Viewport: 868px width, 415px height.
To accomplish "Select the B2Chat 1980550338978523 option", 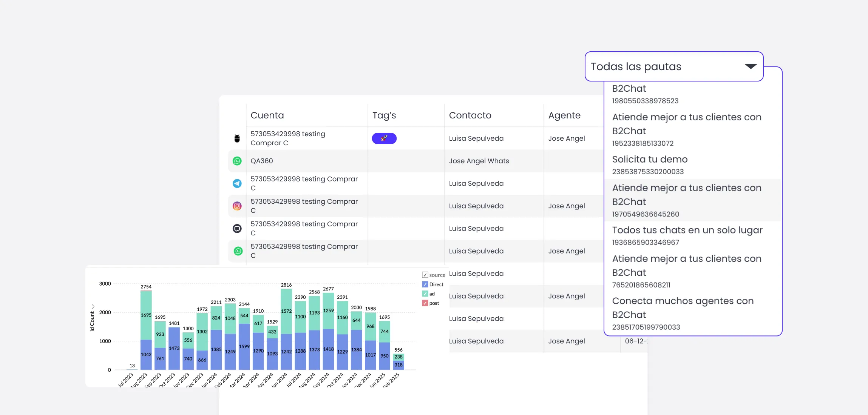I will [x=693, y=94].
